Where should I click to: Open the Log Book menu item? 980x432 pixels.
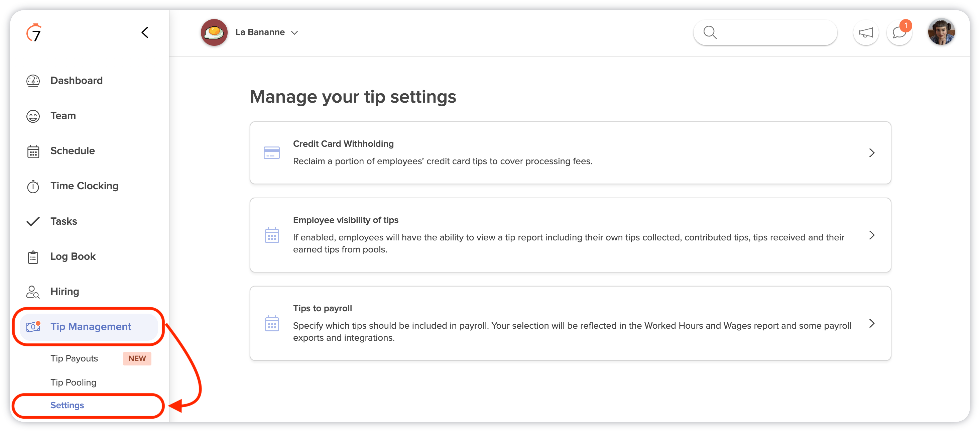click(73, 256)
